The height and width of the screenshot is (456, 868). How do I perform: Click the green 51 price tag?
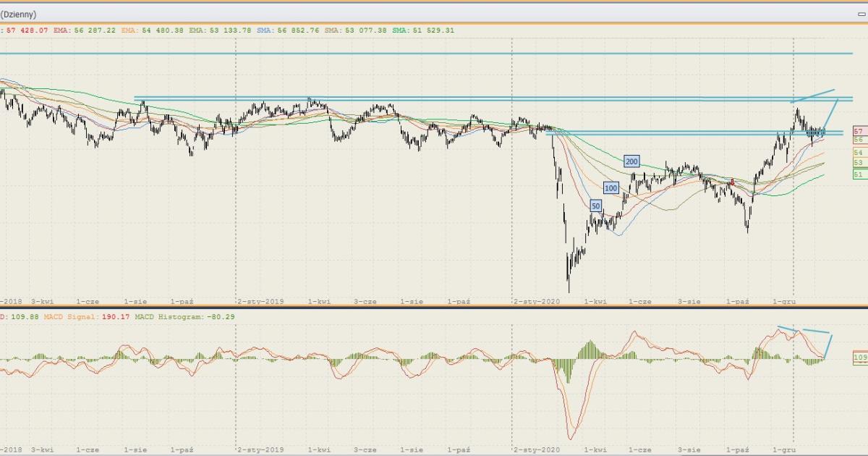(859, 174)
